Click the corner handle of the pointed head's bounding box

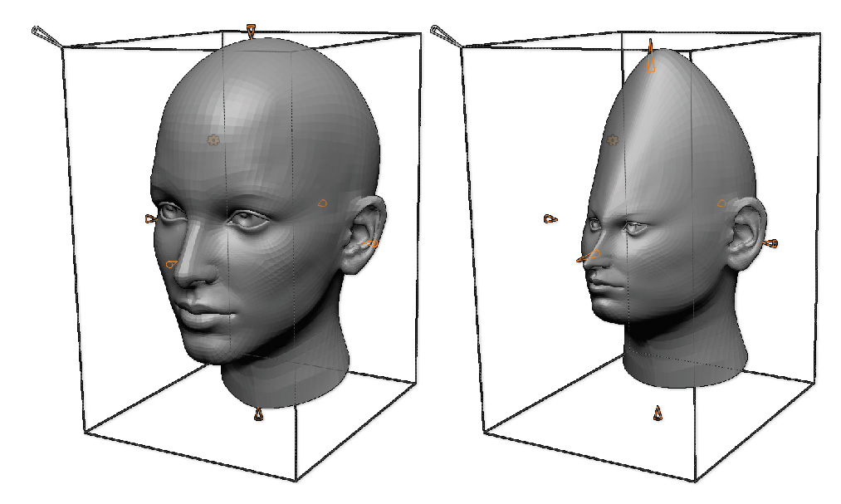(445, 36)
